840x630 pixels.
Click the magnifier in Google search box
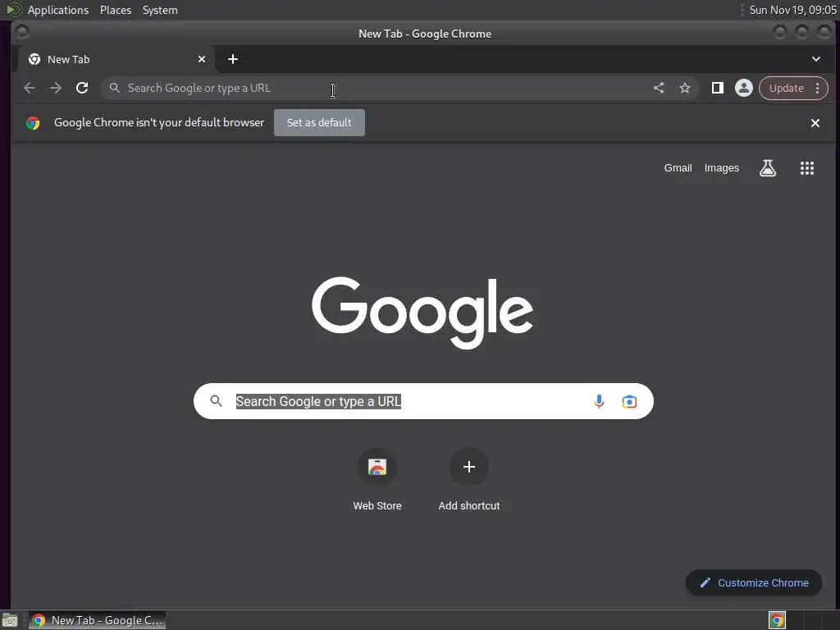point(216,400)
